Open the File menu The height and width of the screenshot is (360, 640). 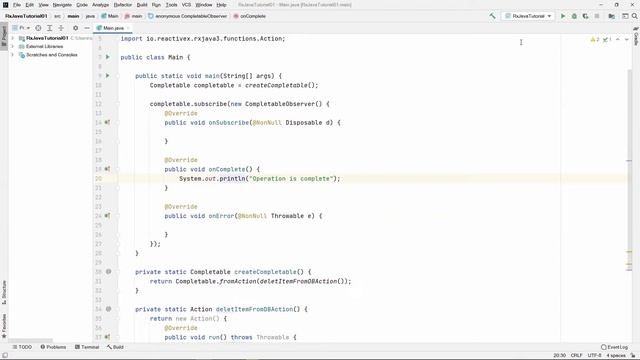(17, 5)
